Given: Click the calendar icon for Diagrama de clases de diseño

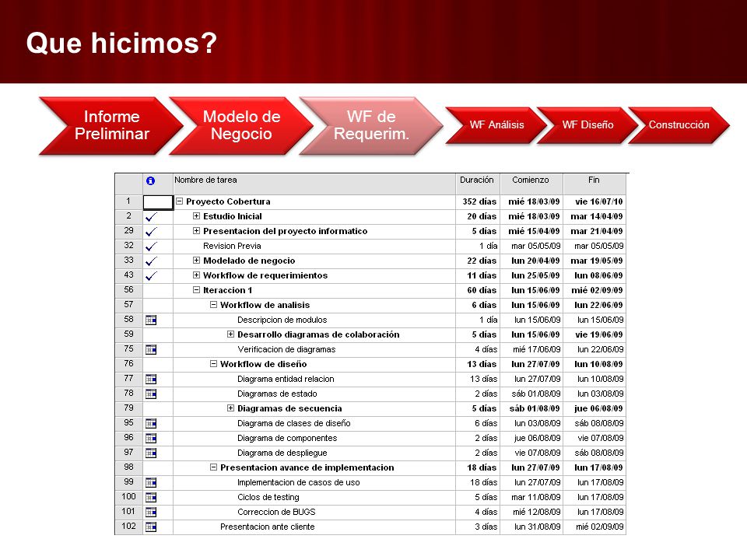Looking at the screenshot, I should pos(151,423).
